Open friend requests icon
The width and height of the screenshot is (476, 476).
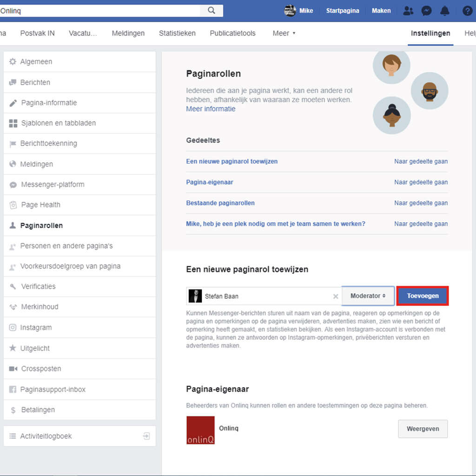point(408,11)
